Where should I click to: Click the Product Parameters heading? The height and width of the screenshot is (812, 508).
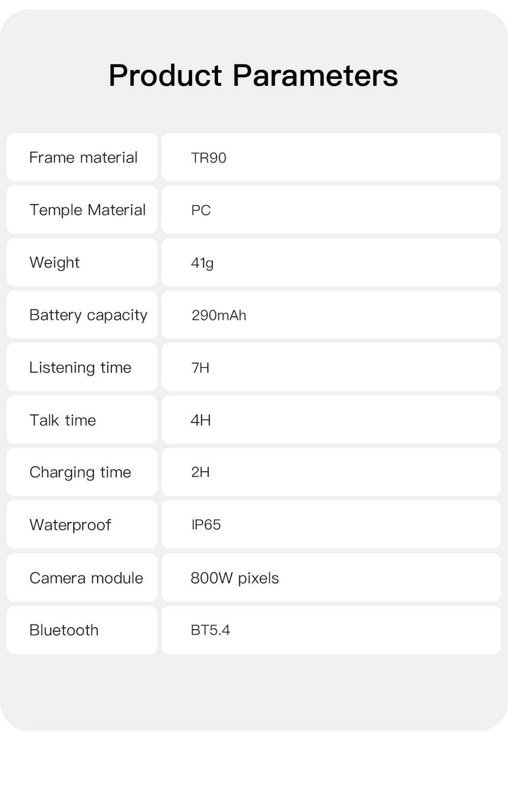[253, 76]
